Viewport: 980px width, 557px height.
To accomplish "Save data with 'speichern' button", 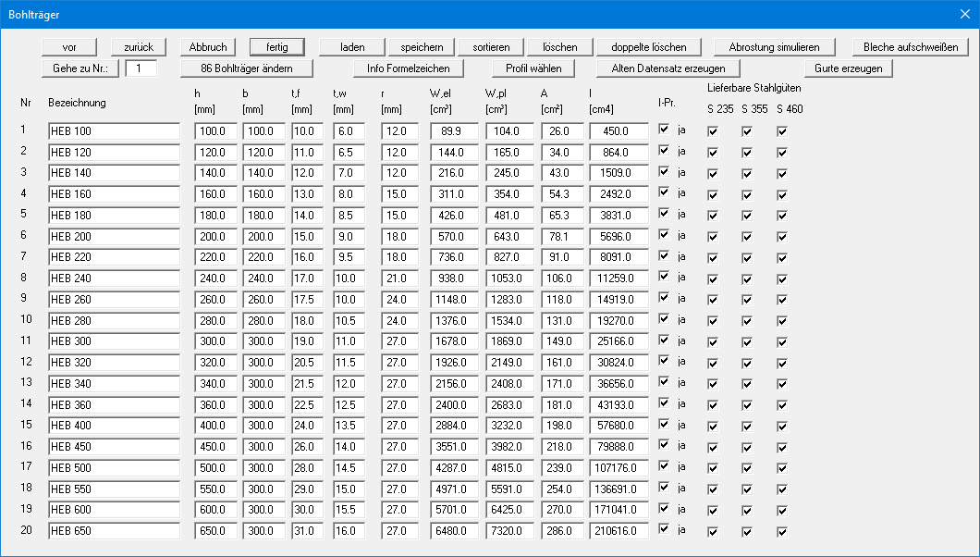I will (422, 47).
